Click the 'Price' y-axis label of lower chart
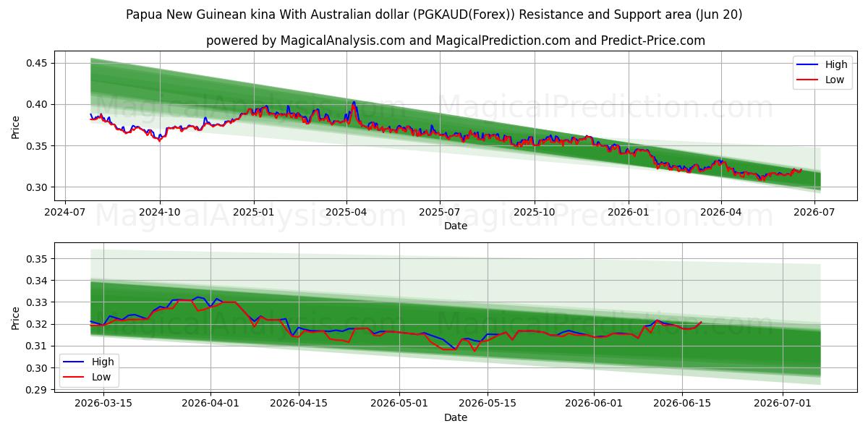The width and height of the screenshot is (868, 434). [x=16, y=318]
